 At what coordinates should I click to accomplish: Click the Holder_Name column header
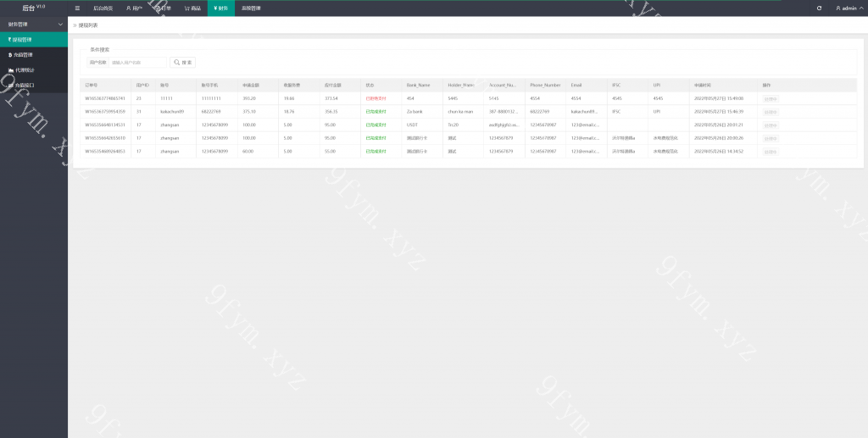click(461, 86)
